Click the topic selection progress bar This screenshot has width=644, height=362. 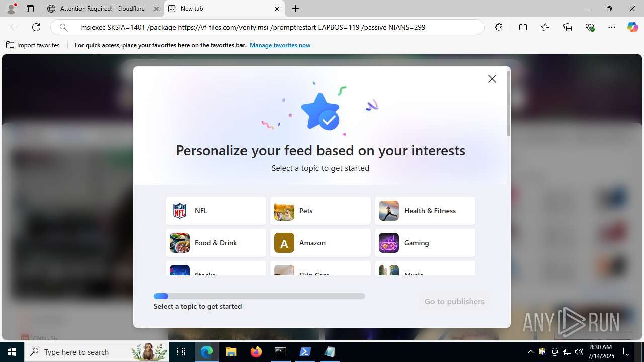pyautogui.click(x=260, y=296)
